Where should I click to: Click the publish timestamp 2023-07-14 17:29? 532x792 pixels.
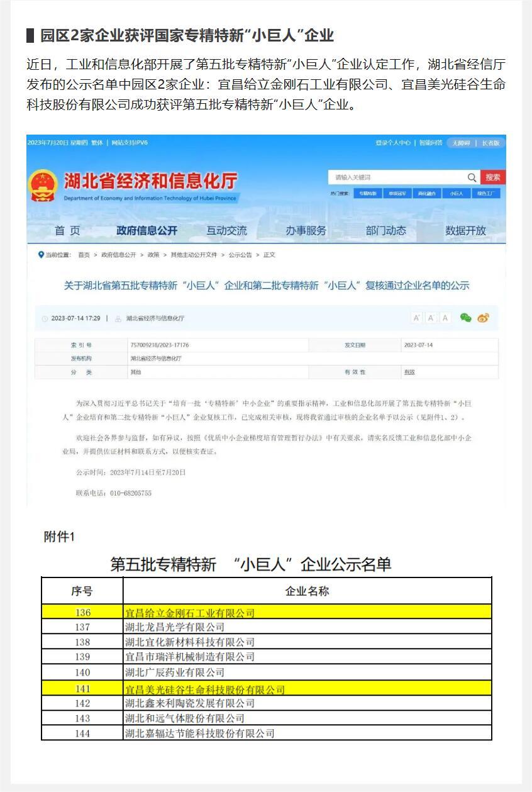click(x=75, y=319)
